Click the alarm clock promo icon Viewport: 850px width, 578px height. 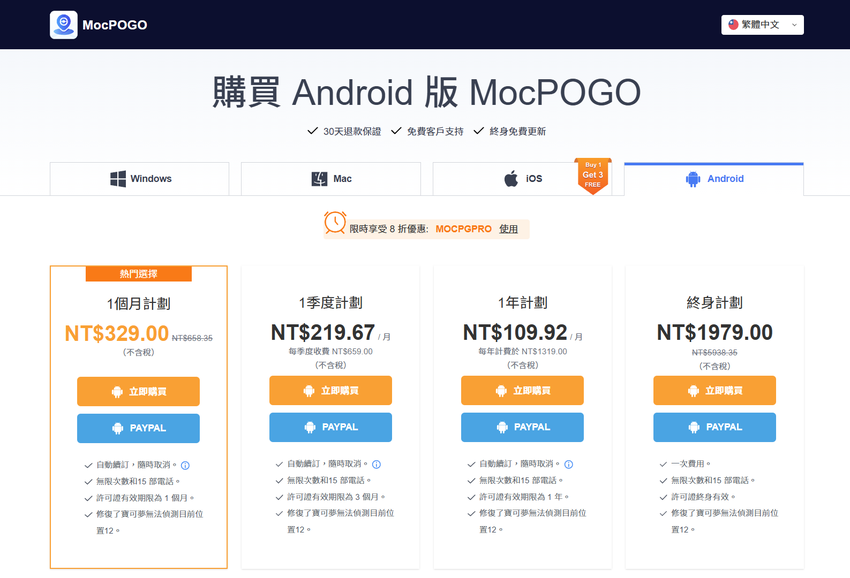[335, 223]
